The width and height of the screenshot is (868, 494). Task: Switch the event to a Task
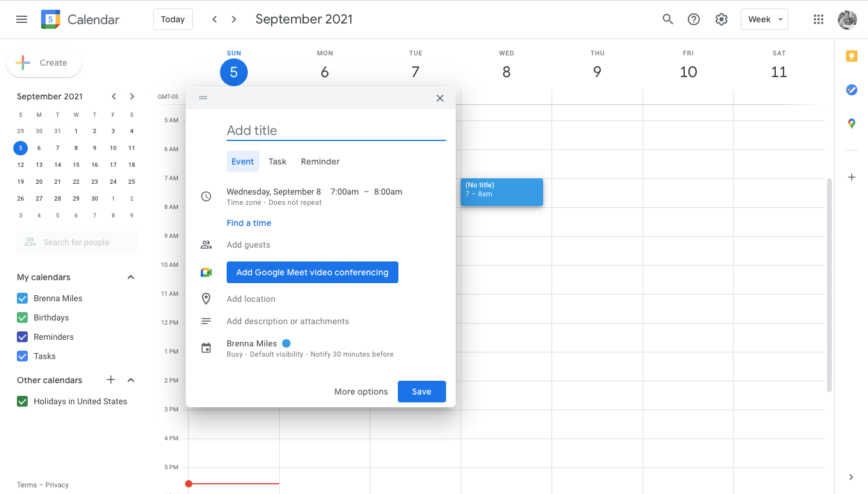[x=277, y=161]
